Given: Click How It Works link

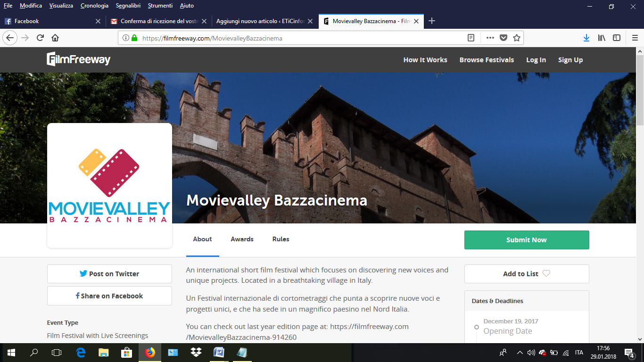Looking at the screenshot, I should pos(425,60).
